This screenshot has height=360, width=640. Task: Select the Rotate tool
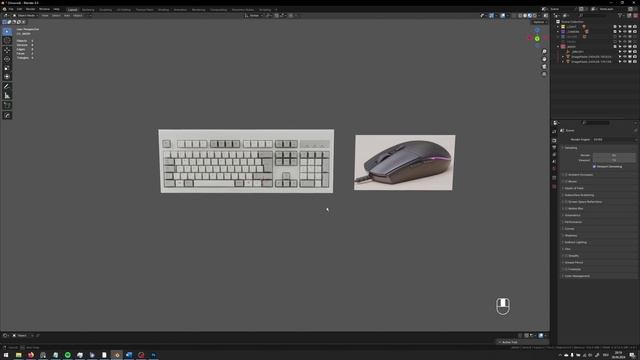click(x=7, y=59)
